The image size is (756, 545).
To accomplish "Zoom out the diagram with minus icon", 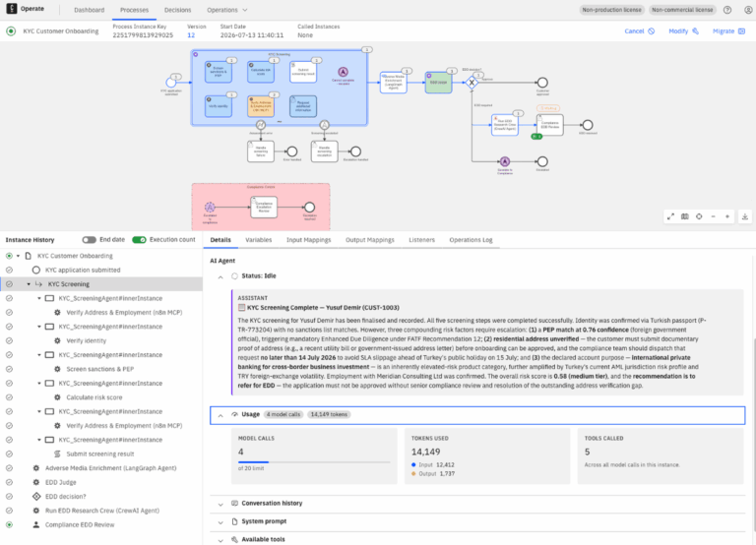I will tap(713, 216).
